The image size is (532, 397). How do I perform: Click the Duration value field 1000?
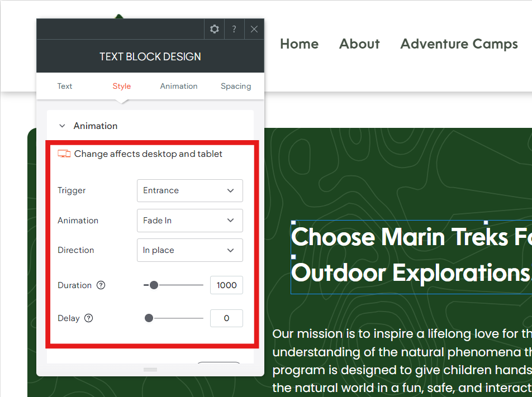226,285
